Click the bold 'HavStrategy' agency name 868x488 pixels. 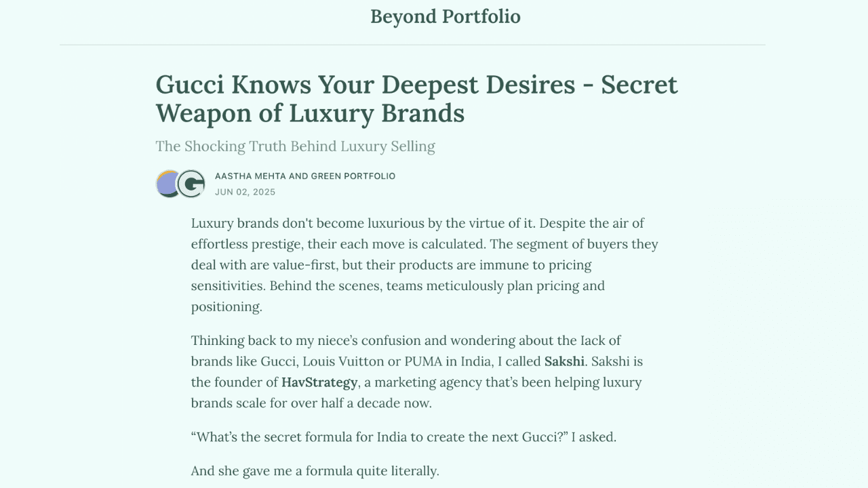point(319,382)
